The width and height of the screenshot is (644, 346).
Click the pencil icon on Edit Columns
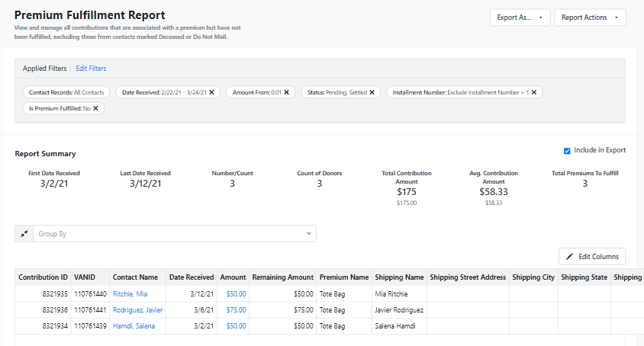click(569, 257)
